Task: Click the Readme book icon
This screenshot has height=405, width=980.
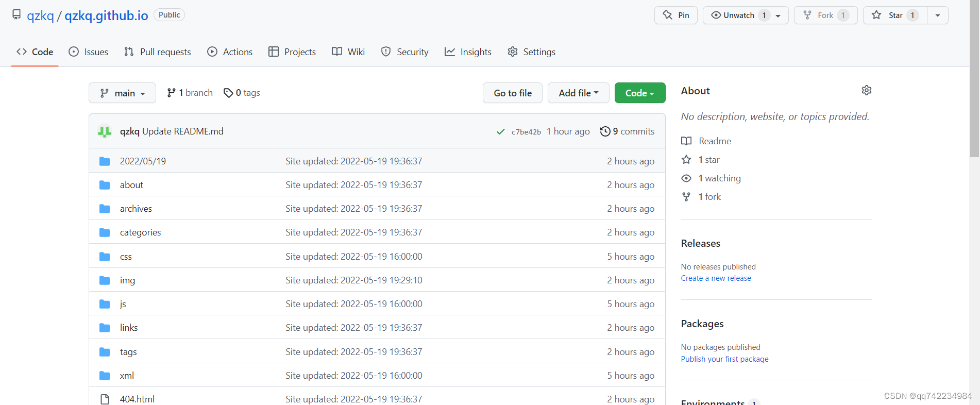Action: pyautogui.click(x=686, y=141)
